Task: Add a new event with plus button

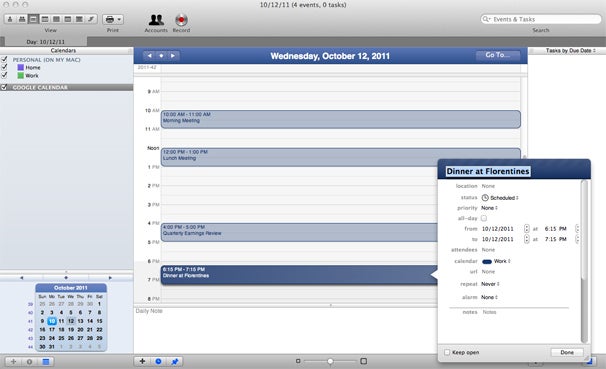Action: tap(142, 361)
